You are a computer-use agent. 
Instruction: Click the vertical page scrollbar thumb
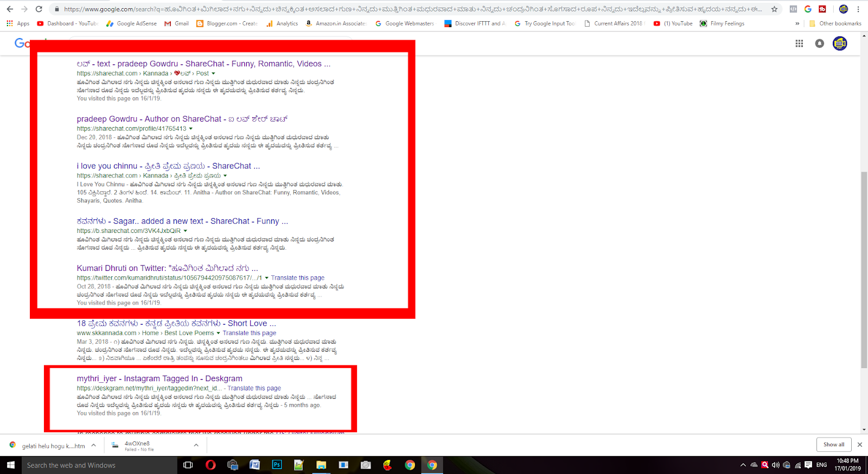pyautogui.click(x=864, y=270)
